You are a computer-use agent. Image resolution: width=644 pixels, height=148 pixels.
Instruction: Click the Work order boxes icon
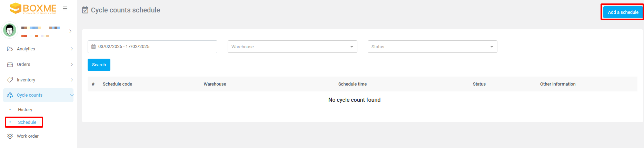[10, 136]
